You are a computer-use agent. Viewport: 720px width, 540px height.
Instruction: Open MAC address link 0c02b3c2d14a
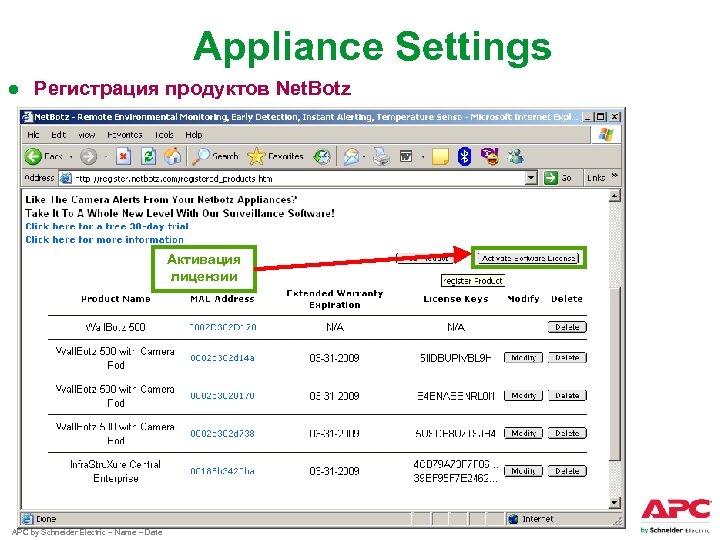pyautogui.click(x=222, y=358)
